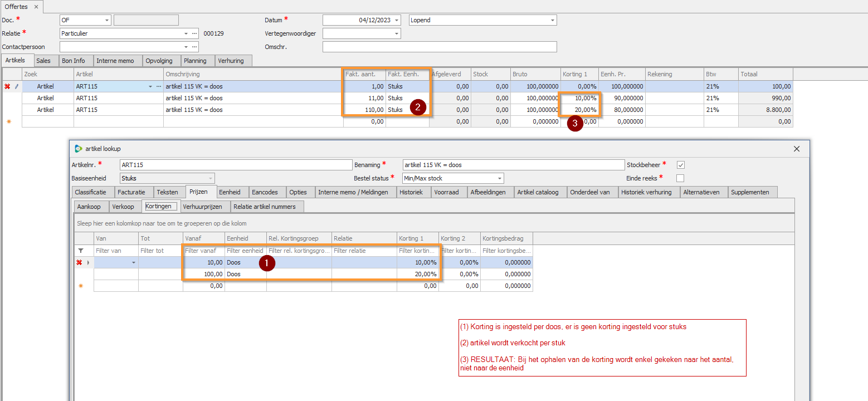The image size is (868, 401).
Task: Click the Bruto column header in the offer grid
Action: 535,74
